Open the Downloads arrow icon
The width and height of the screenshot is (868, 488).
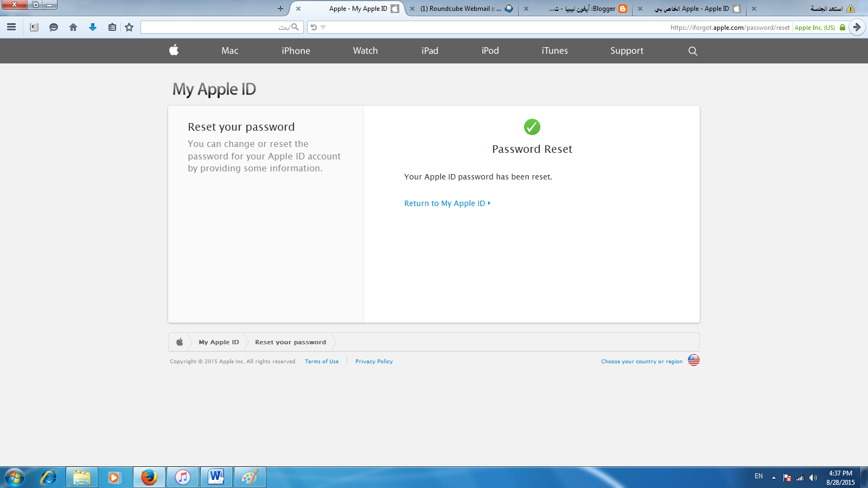click(93, 27)
